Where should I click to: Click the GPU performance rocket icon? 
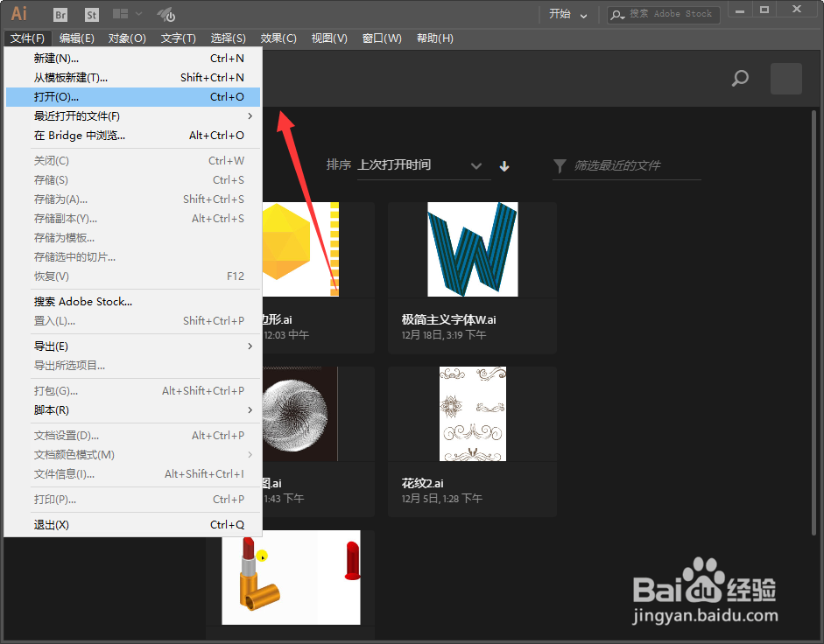(x=166, y=15)
